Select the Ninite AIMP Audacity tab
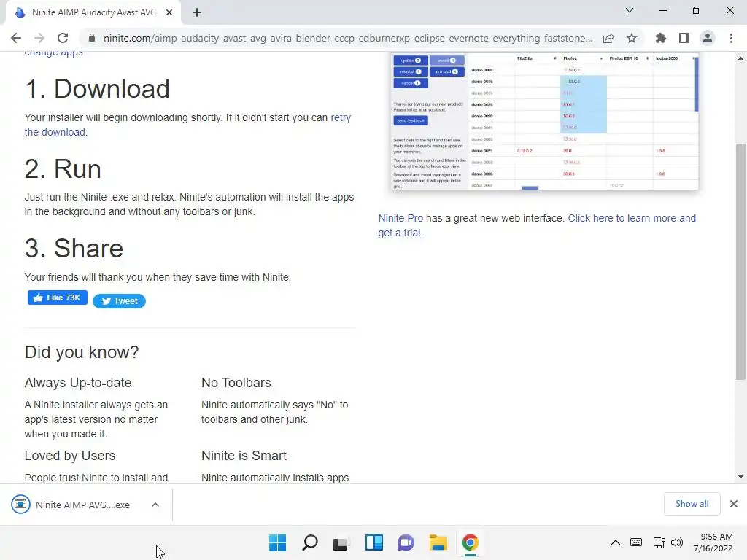747x560 pixels. coord(94,12)
